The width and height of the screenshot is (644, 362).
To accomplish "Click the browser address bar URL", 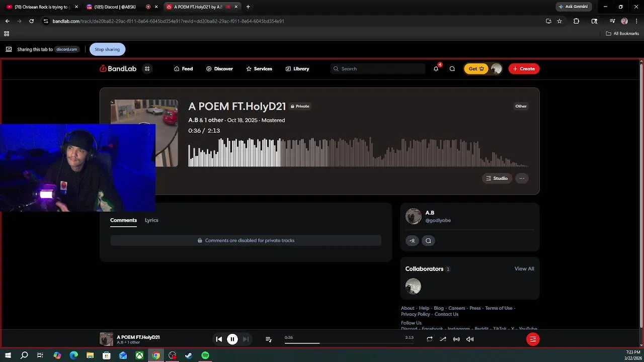I will 169,21.
